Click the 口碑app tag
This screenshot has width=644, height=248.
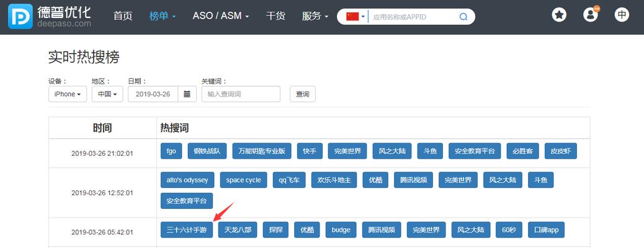[x=546, y=230]
